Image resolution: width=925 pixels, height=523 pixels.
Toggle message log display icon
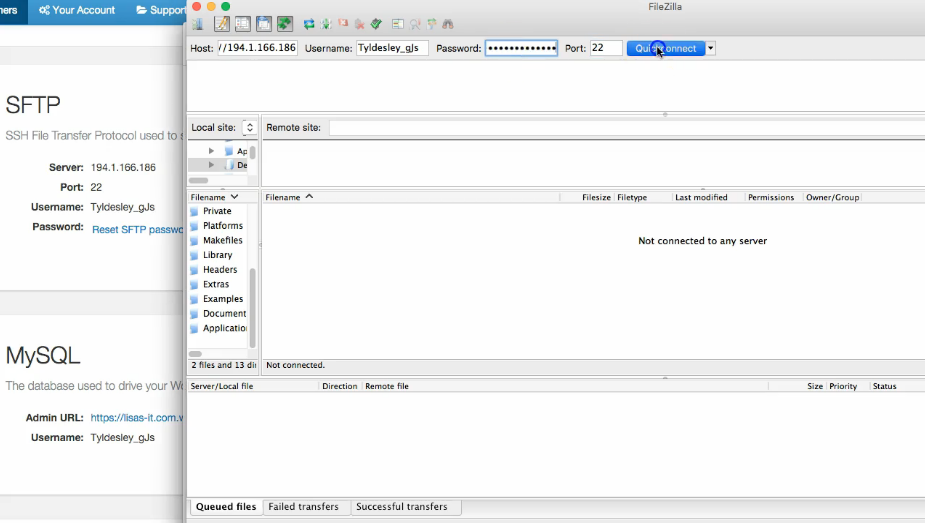pyautogui.click(x=222, y=24)
